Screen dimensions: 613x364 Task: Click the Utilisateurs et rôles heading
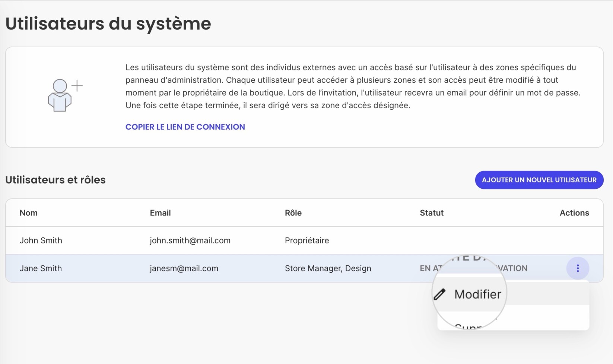click(55, 180)
